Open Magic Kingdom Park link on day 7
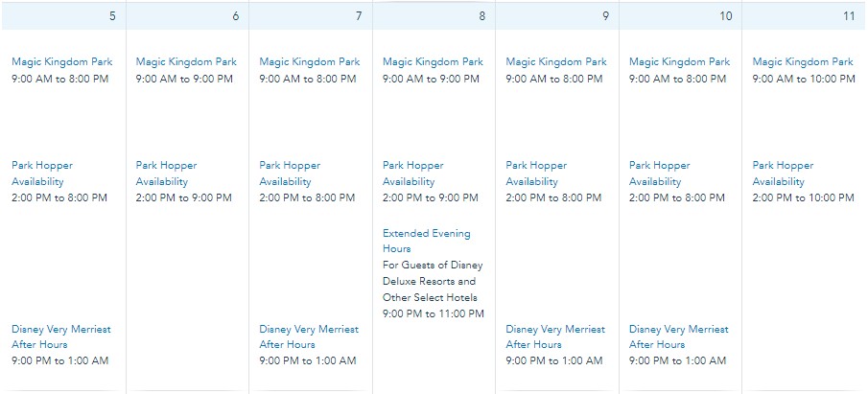The image size is (868, 394). coord(310,62)
